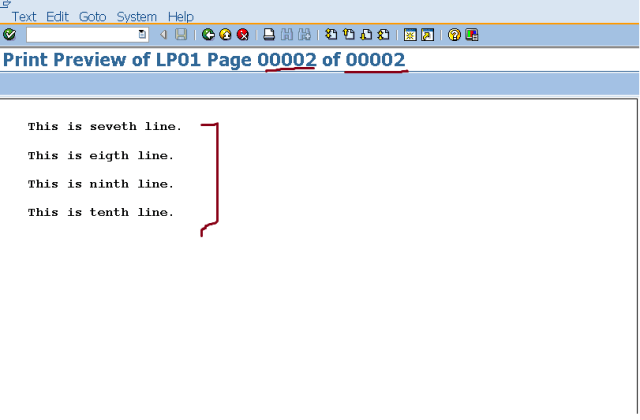Go to the next page icon
Screen dimensions: 640x420
pyautogui.click(x=366, y=35)
